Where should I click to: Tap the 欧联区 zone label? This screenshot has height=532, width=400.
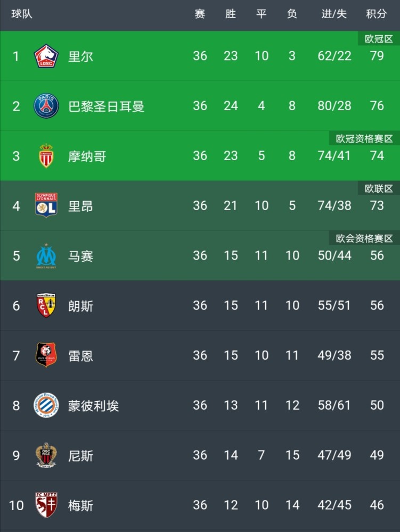click(x=379, y=188)
